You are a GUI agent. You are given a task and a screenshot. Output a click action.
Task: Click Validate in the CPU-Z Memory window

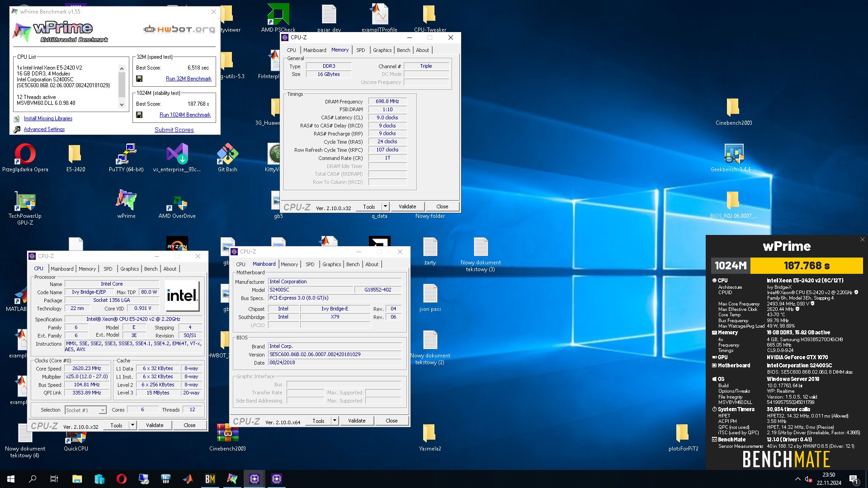[407, 206]
